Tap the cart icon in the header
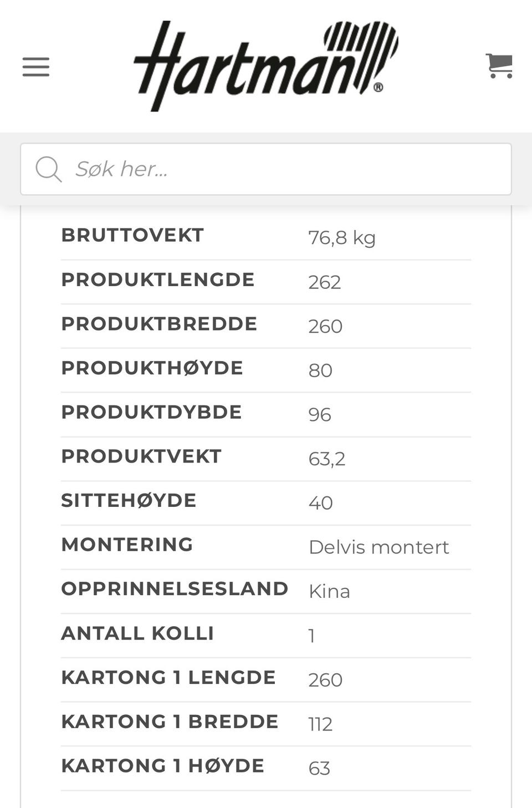Image resolution: width=532 pixels, height=808 pixels. [499, 66]
